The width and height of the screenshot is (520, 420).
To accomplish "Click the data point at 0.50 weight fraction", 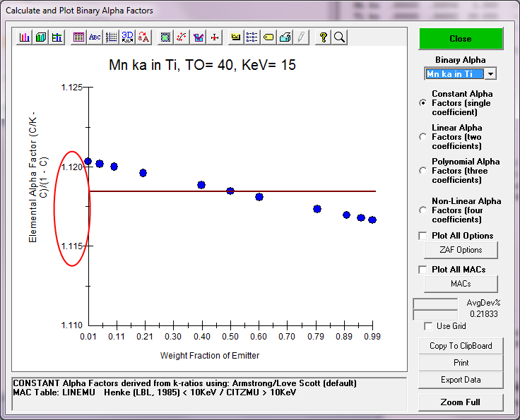I will click(230, 191).
